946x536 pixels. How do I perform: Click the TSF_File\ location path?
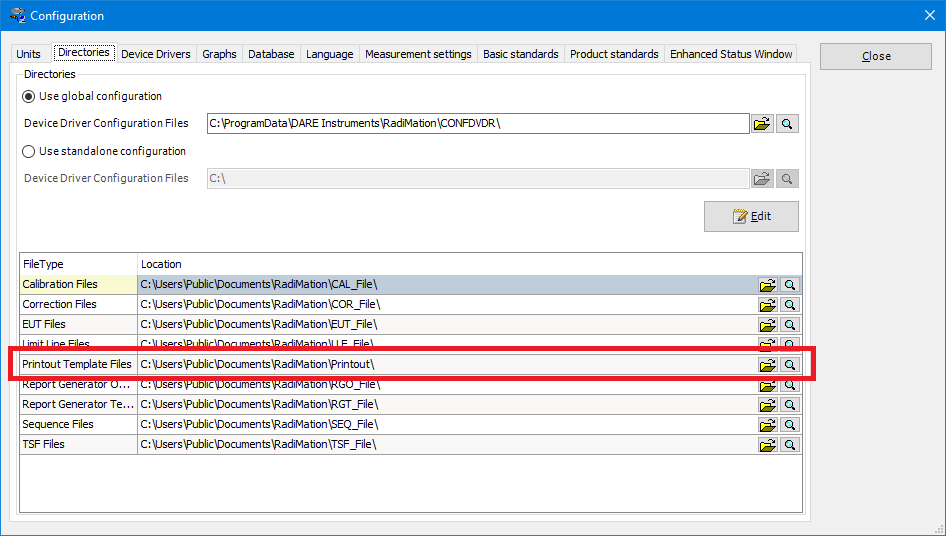pos(258,444)
